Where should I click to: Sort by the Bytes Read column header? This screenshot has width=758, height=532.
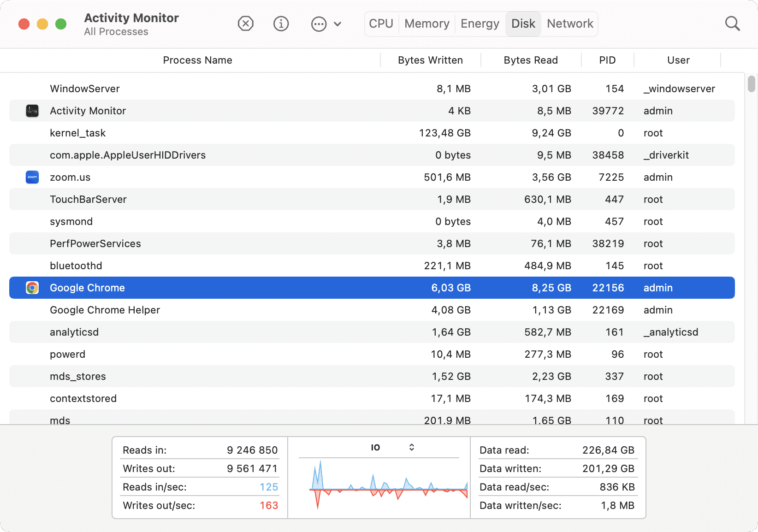click(530, 60)
